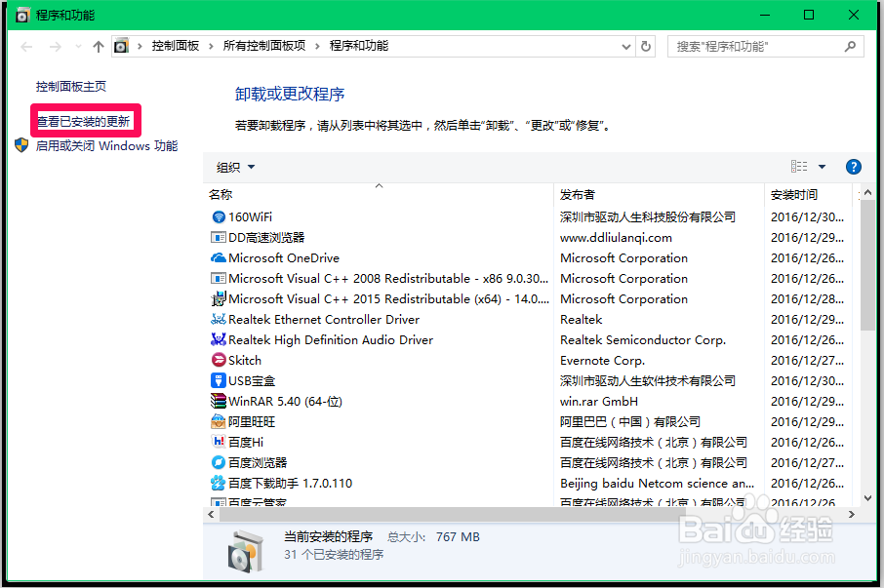Click the 百度浏览器 icon

pyautogui.click(x=219, y=462)
